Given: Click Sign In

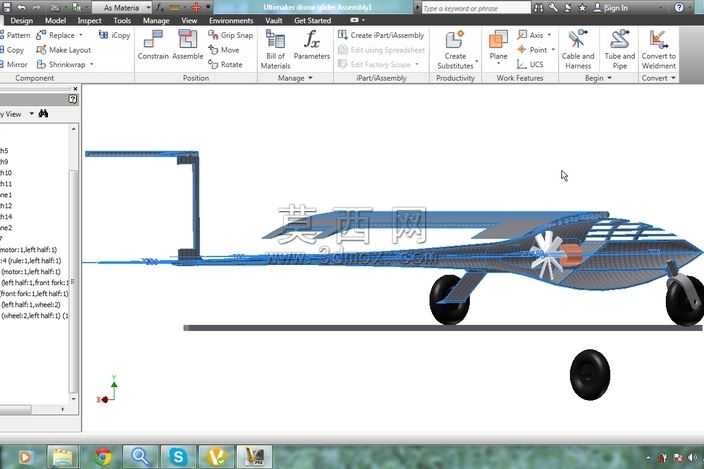Looking at the screenshot, I should tap(611, 8).
